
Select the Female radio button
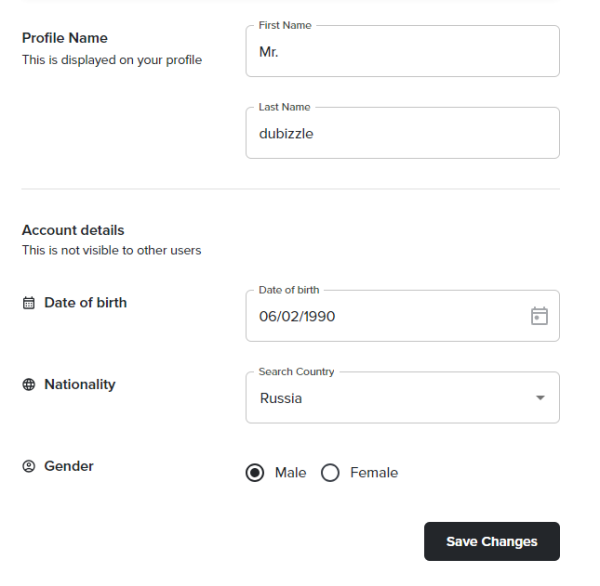pyautogui.click(x=330, y=473)
